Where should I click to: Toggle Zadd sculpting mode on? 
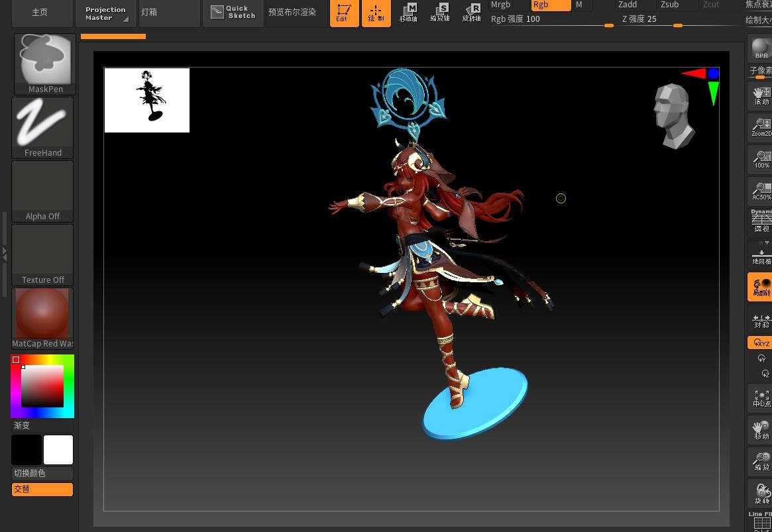(x=628, y=5)
